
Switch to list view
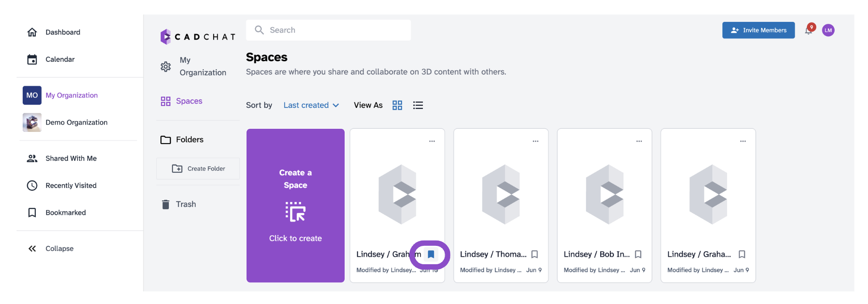pos(418,105)
